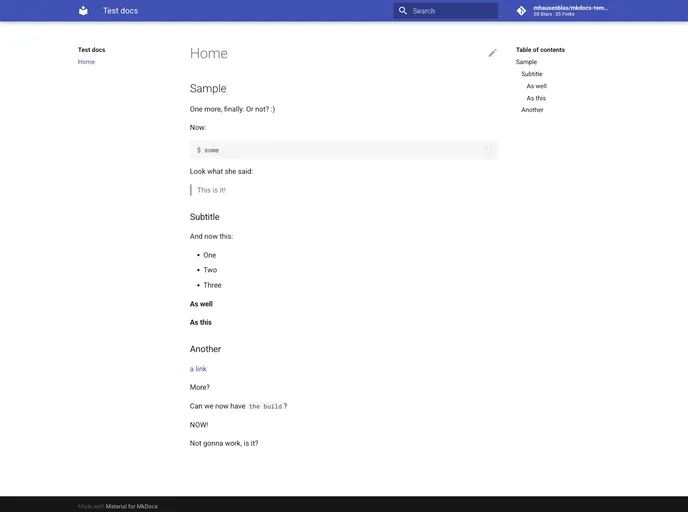Click 'One more, finally. Or not? :)' text
688x512 pixels.
coord(232,109)
